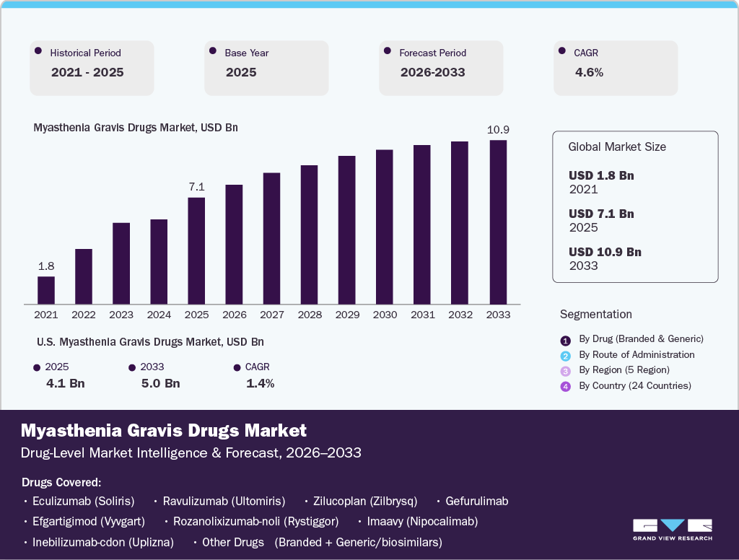Click By Country (24 Countries) text
739x560 pixels.
coord(635,385)
